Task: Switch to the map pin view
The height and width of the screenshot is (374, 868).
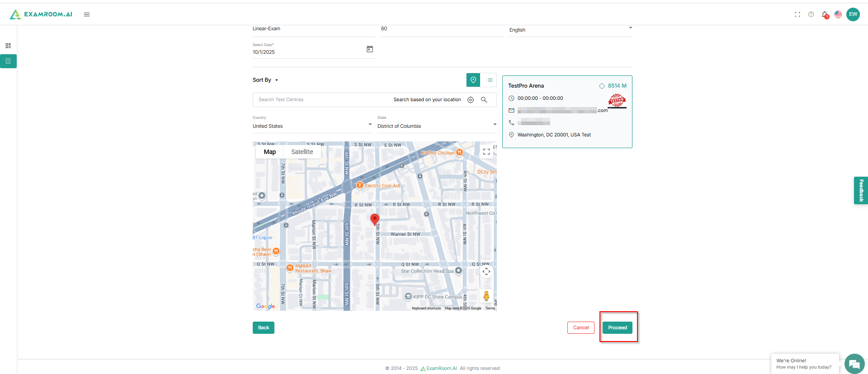Action: click(473, 80)
